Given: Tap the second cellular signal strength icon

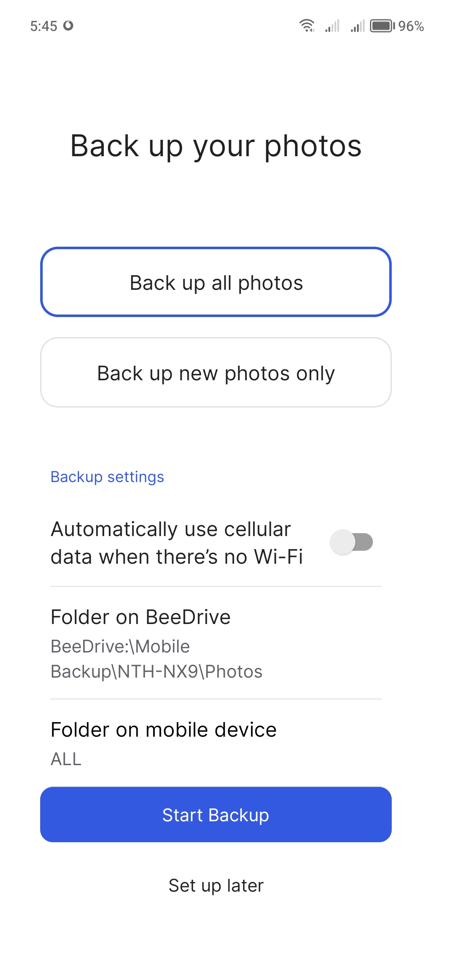Looking at the screenshot, I should [x=358, y=26].
